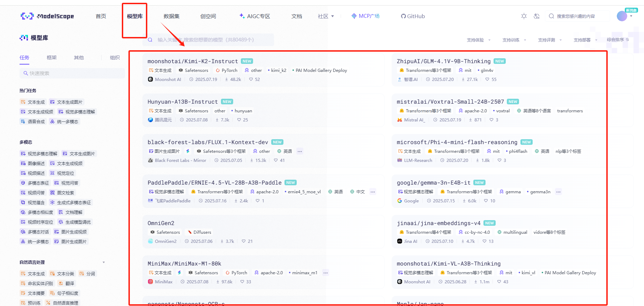This screenshot has height=306, width=644.
Task: Expand the 支持评测 filter dropdown
Action: pos(550,40)
